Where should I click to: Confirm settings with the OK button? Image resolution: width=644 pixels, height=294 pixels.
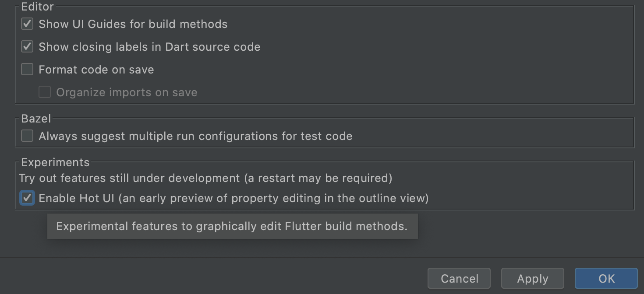coord(606,278)
